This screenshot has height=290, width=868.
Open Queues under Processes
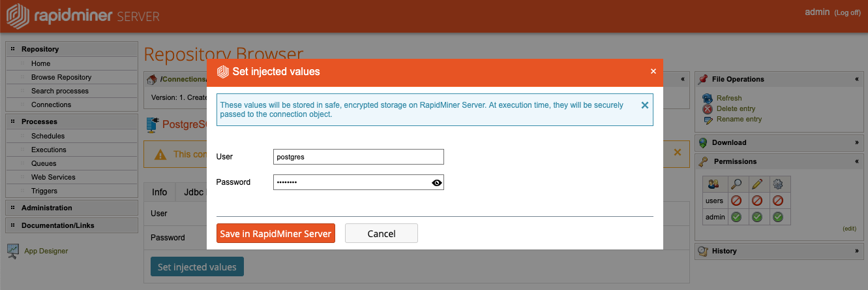tap(44, 163)
